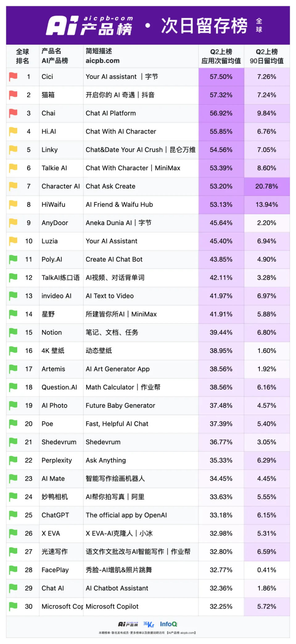Click the red flag next to Chai
Viewport: 296px width, 644px height.
click(13, 113)
